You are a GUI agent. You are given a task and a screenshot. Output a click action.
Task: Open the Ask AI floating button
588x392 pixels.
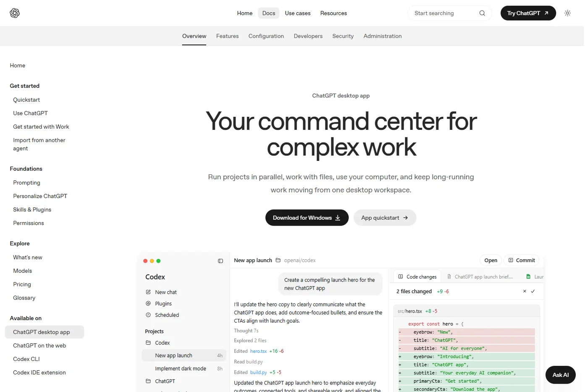560,375
